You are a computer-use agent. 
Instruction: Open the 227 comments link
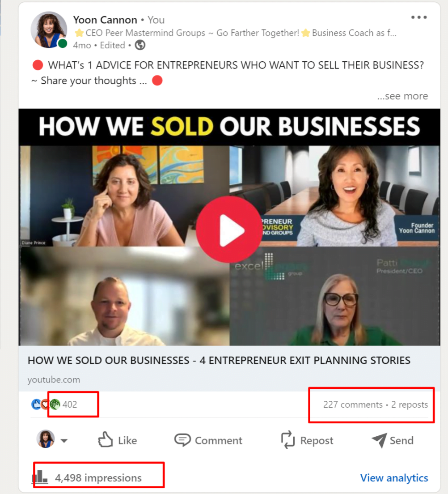[x=353, y=405]
